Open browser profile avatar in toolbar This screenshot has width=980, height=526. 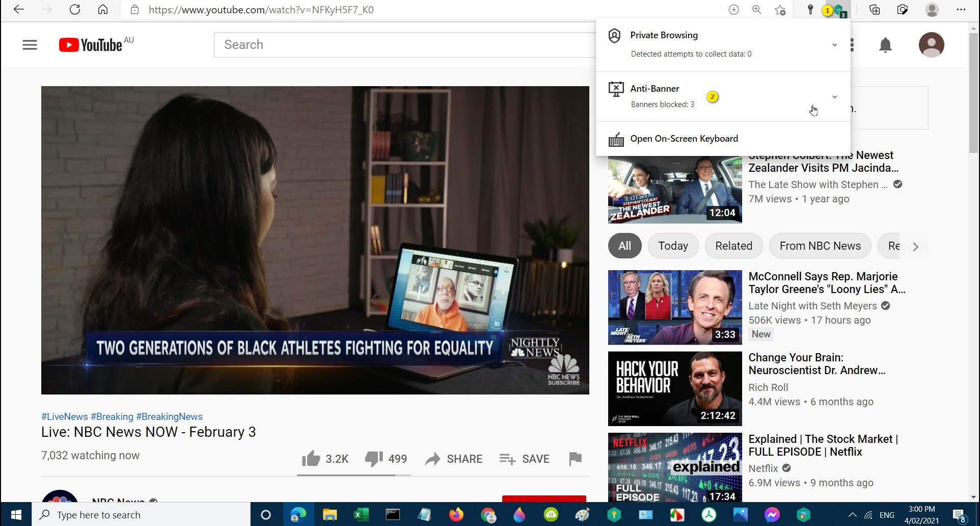click(x=932, y=10)
